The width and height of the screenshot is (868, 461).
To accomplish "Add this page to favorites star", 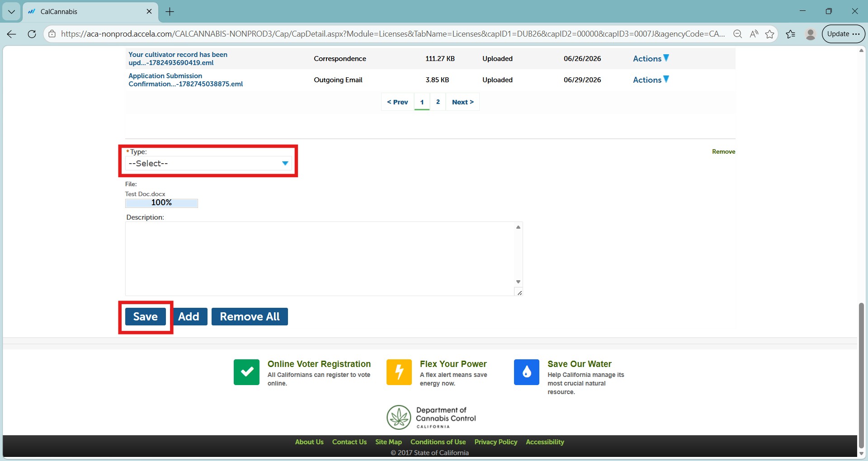I will [x=769, y=34].
